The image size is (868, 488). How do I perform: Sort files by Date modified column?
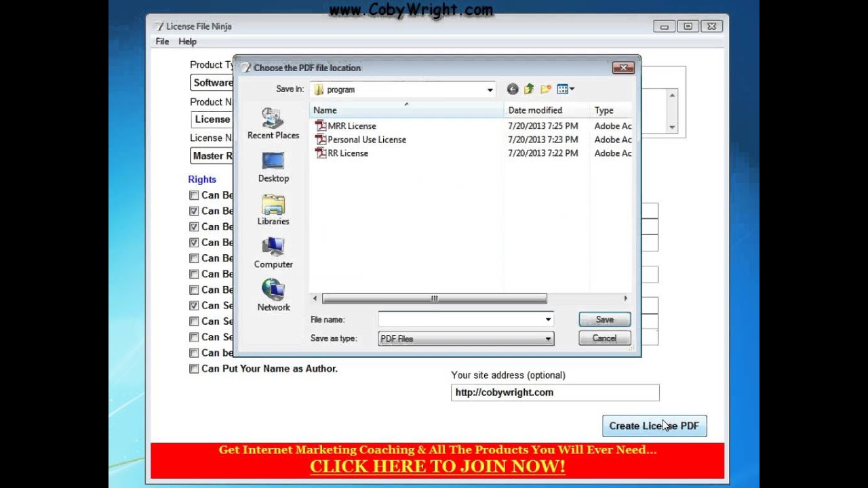click(x=547, y=110)
